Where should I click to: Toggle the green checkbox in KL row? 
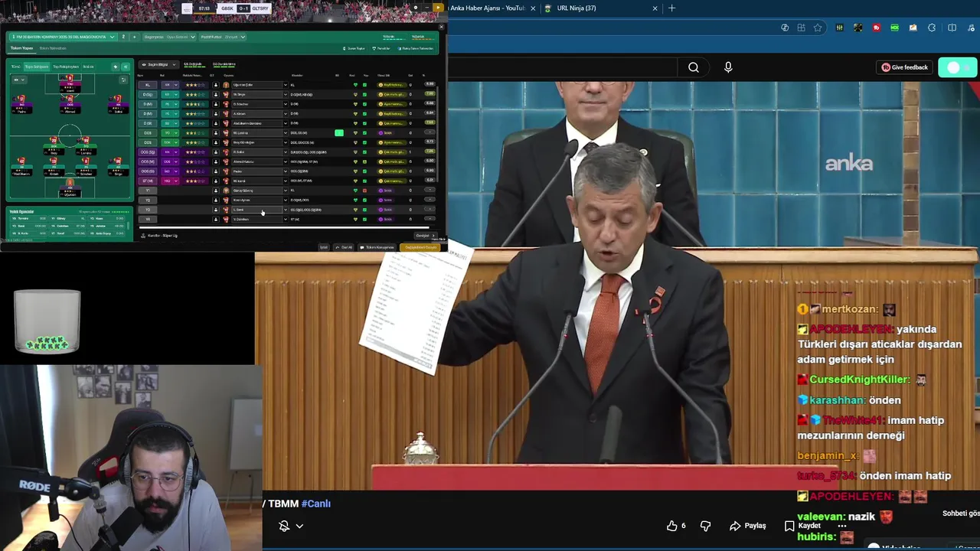tap(364, 85)
